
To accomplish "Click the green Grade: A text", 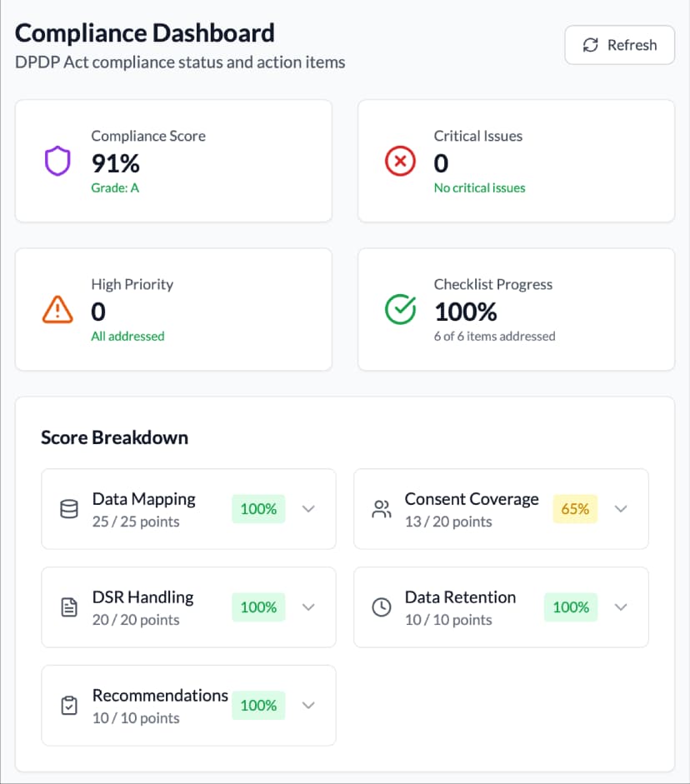I will (x=114, y=188).
